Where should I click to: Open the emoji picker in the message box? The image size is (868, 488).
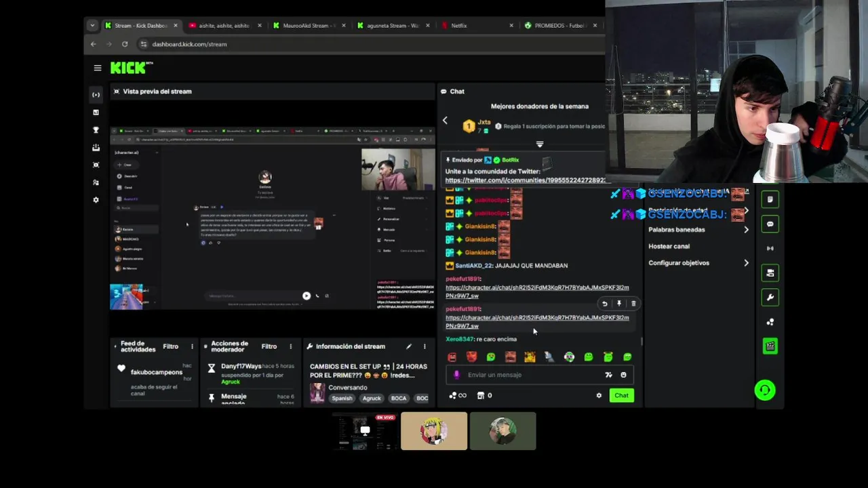pyautogui.click(x=623, y=375)
